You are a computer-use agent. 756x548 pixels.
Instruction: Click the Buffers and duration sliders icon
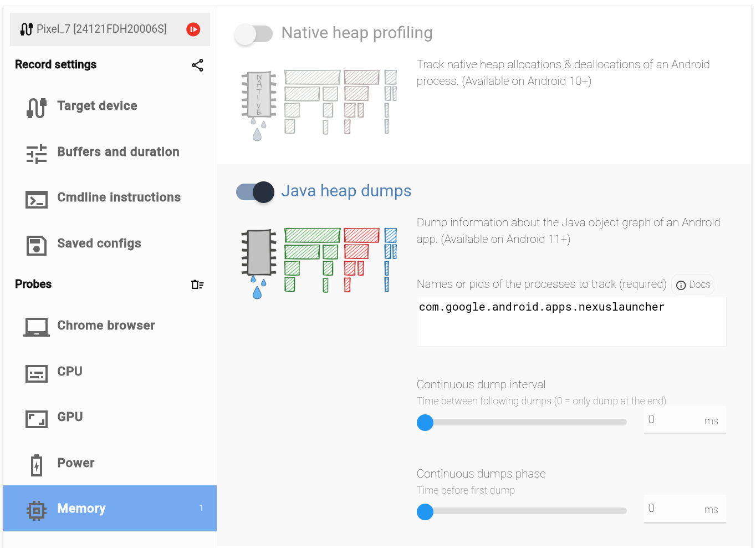[37, 154]
